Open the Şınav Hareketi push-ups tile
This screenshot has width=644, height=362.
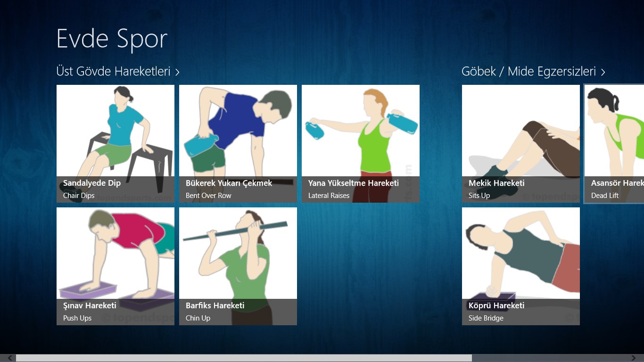(116, 266)
